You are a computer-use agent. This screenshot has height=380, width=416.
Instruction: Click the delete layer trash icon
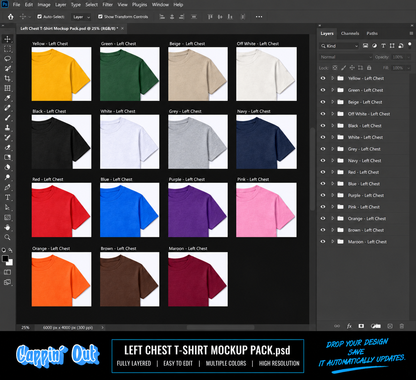pyautogui.click(x=402, y=326)
